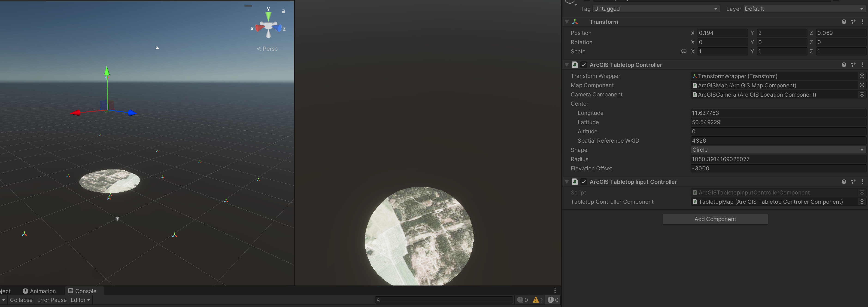This screenshot has width=868, height=307.
Task: Collapse the Transform component foldout
Action: click(x=567, y=22)
